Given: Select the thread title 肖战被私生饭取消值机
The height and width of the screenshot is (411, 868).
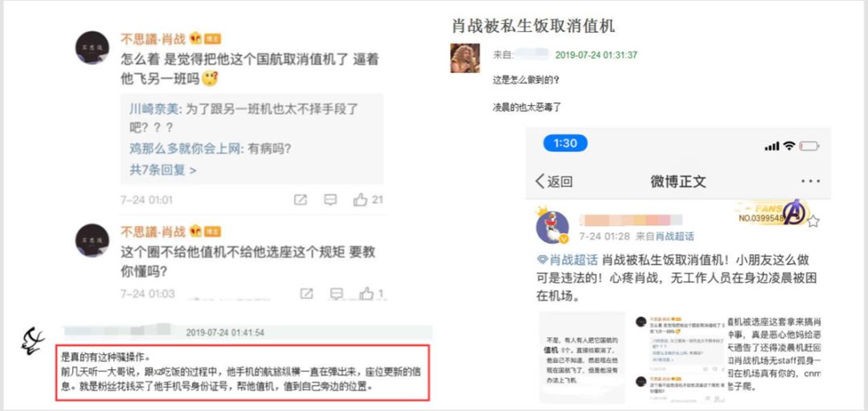Looking at the screenshot, I should coord(533,26).
